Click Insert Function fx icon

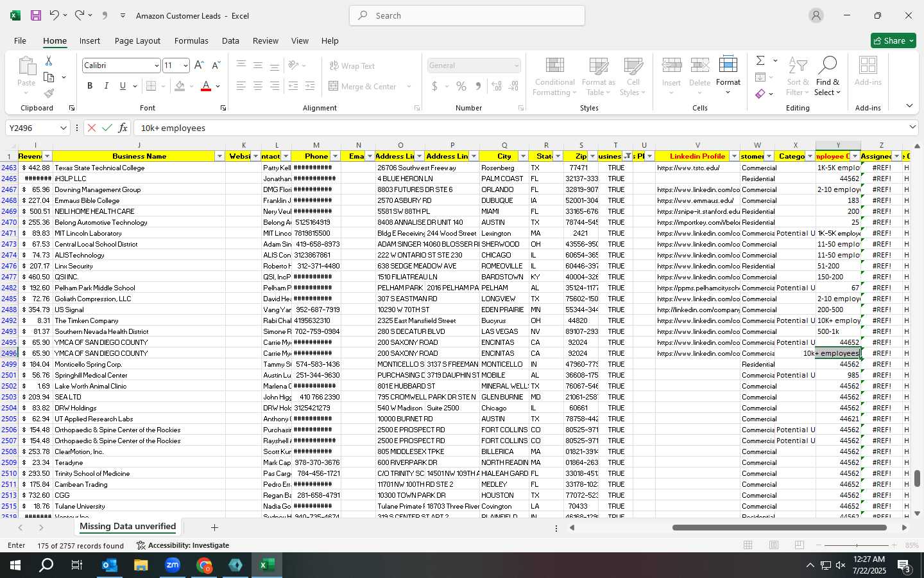(123, 128)
